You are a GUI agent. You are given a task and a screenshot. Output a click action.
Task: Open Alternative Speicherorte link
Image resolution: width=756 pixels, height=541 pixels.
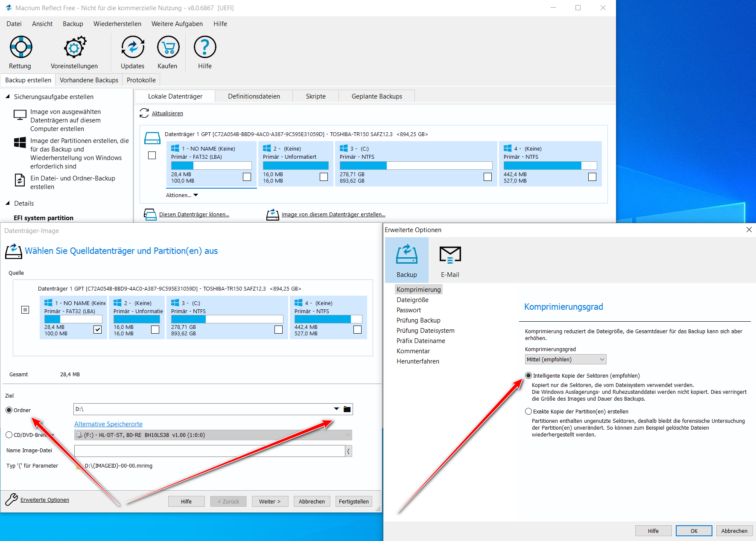[108, 424]
